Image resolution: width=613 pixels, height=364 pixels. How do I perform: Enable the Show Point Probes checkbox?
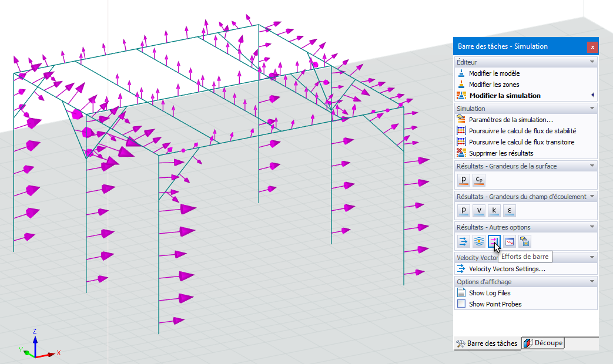(461, 304)
